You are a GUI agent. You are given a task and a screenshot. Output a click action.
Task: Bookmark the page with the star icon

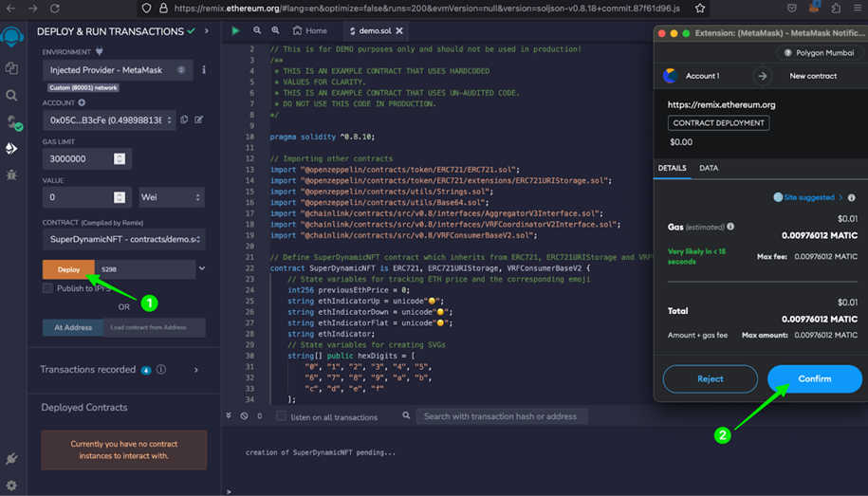(x=700, y=9)
